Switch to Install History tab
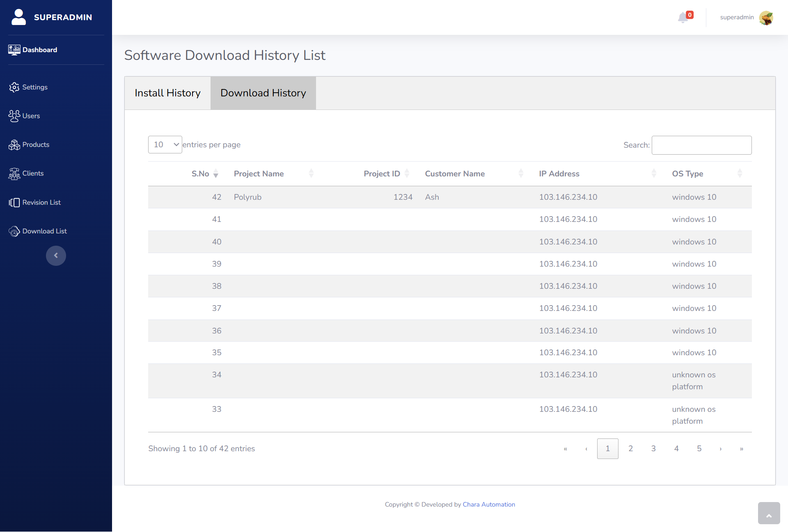 tap(167, 93)
